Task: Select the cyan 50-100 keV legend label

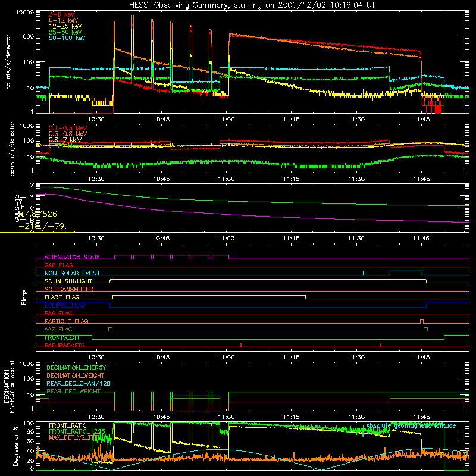Action: click(x=67, y=37)
